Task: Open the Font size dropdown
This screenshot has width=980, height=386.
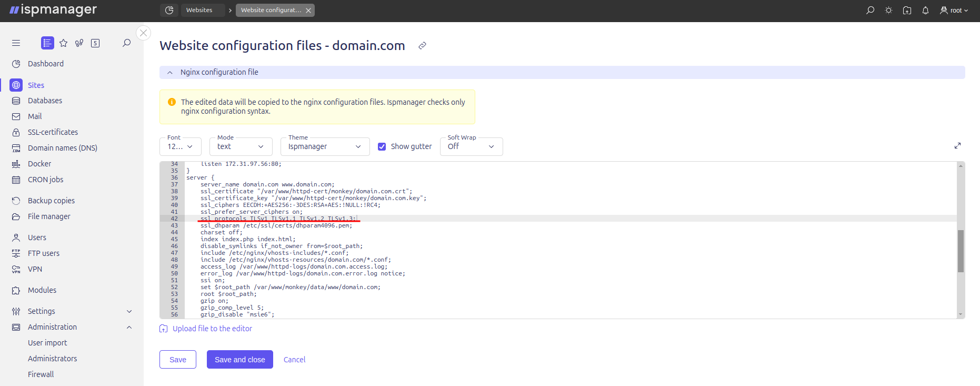Action: [x=181, y=146]
